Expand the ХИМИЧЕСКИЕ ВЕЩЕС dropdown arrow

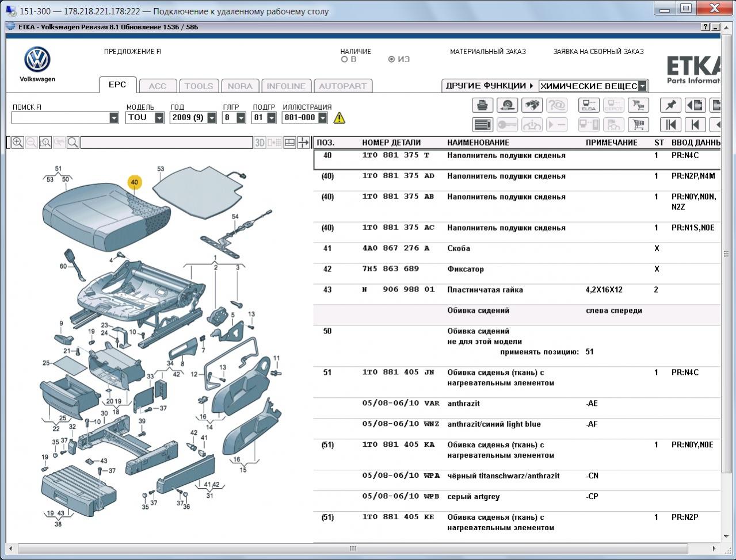[642, 86]
